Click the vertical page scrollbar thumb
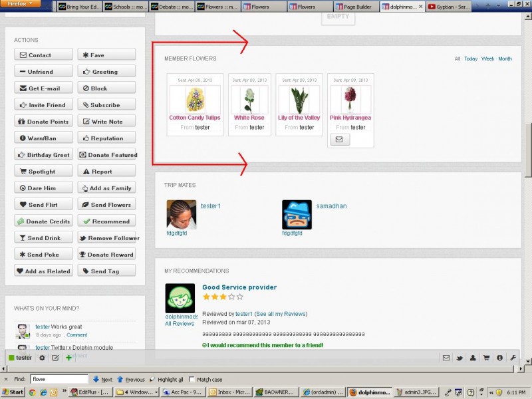This screenshot has height=399, width=532. (528, 149)
